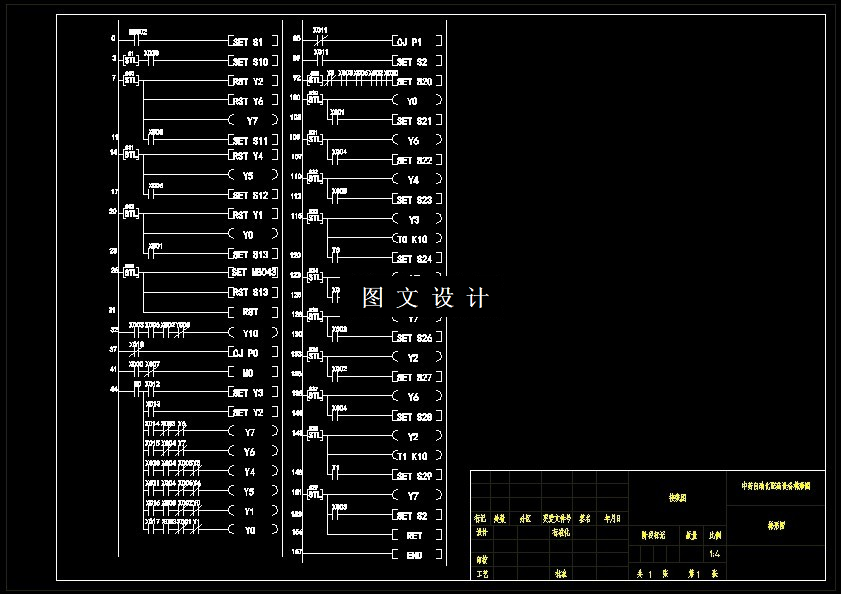The height and width of the screenshot is (594, 841).
Task: Select the RST Y2 instruction
Action: 253,81
